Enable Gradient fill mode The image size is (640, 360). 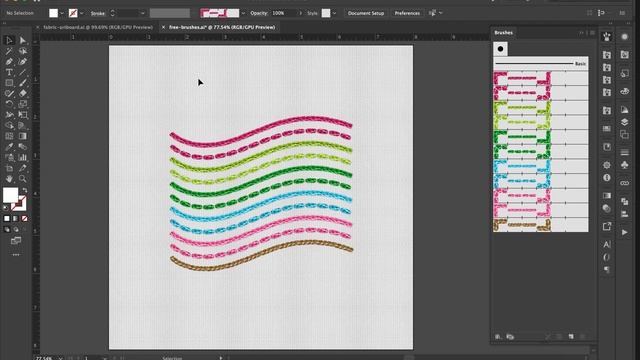coord(16,219)
